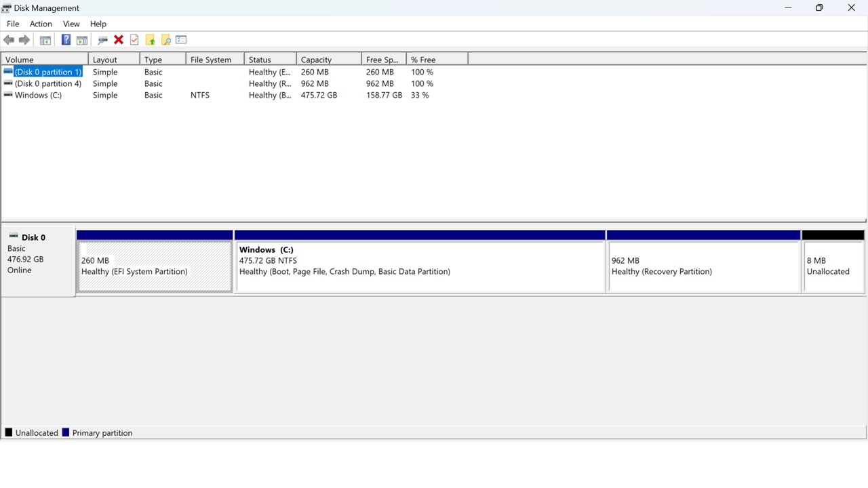This screenshot has width=868, height=488.
Task: Open the View menu
Action: tap(71, 24)
